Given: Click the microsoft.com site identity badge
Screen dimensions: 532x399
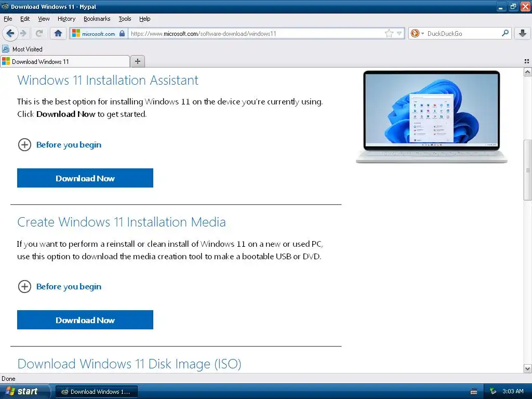Looking at the screenshot, I should tap(99, 34).
